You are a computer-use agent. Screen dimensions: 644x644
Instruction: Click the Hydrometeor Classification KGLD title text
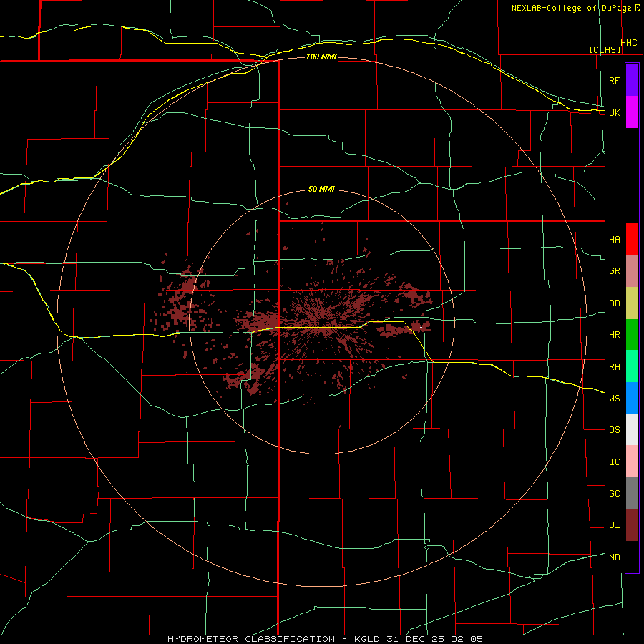click(x=325, y=639)
